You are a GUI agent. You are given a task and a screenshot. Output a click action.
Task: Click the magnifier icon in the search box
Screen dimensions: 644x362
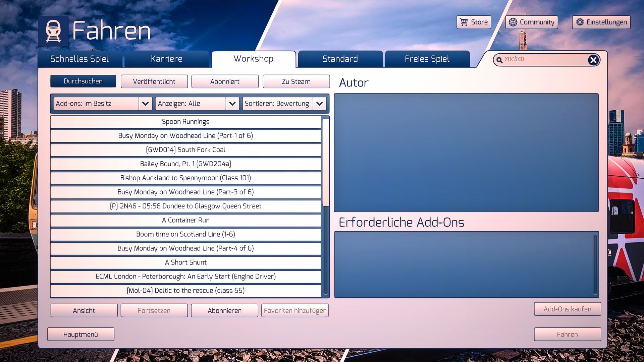point(499,60)
